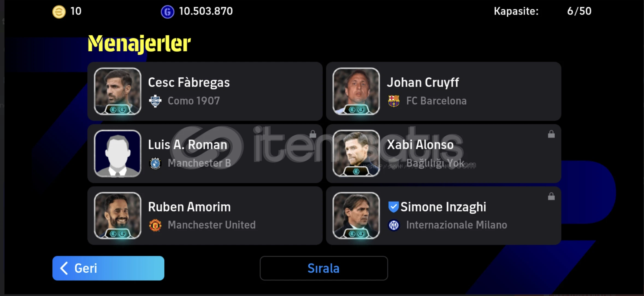The image size is (644, 296).
Task: Click the blue GP currency icon
Action: (x=167, y=12)
